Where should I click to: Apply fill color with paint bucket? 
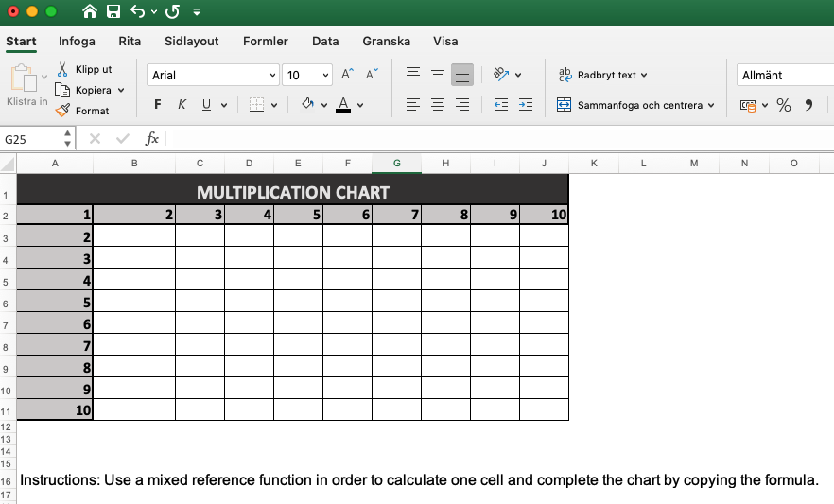307,104
